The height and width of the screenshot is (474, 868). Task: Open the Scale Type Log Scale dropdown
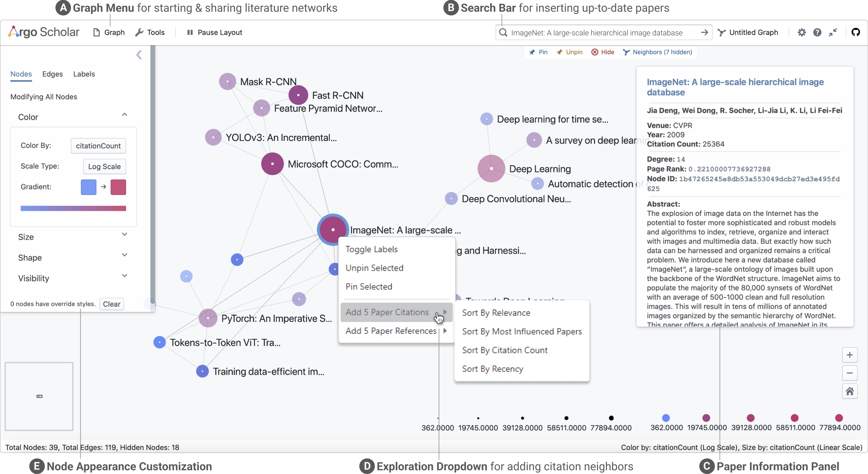(104, 167)
